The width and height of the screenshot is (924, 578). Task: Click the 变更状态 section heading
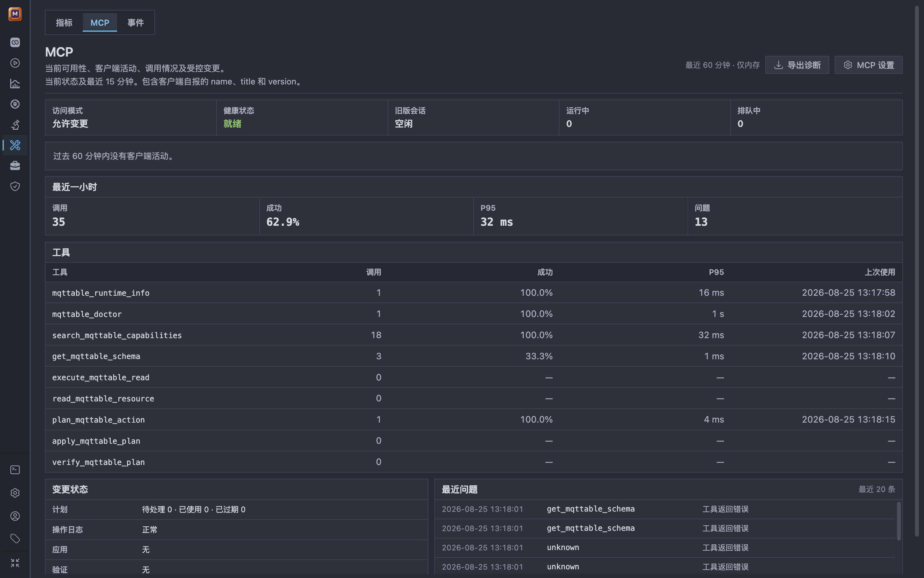[70, 489]
